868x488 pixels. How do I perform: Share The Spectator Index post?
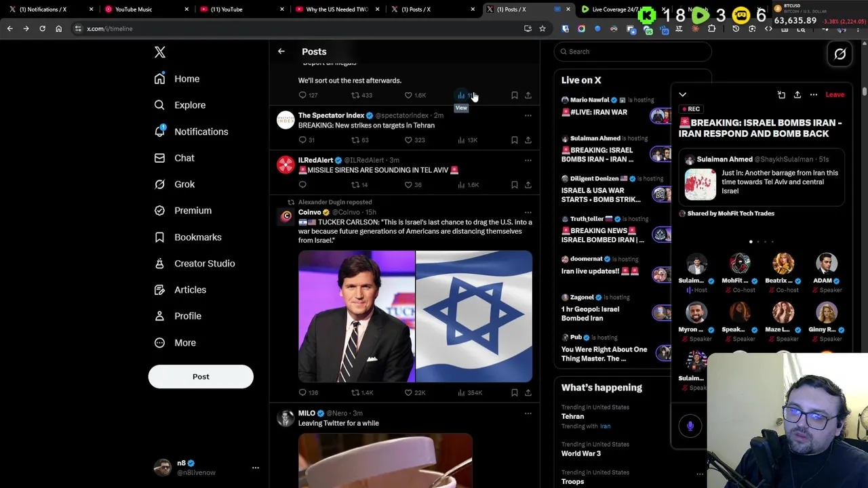point(528,140)
